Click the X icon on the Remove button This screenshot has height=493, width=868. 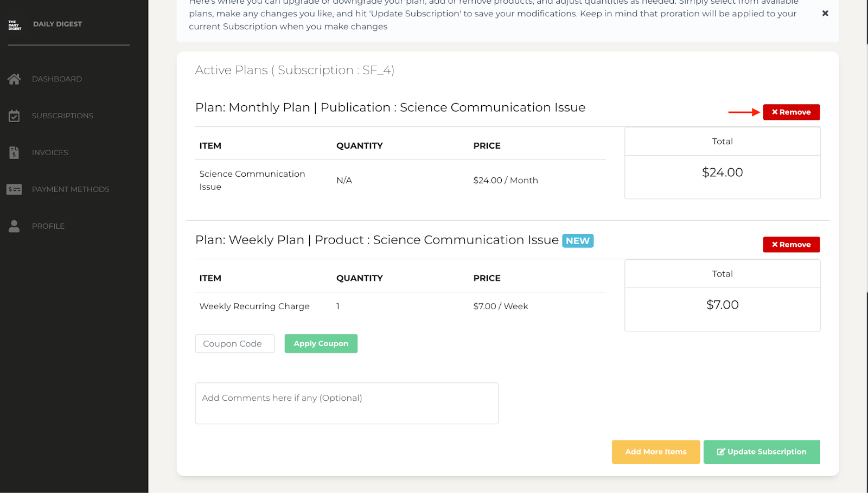pos(775,112)
